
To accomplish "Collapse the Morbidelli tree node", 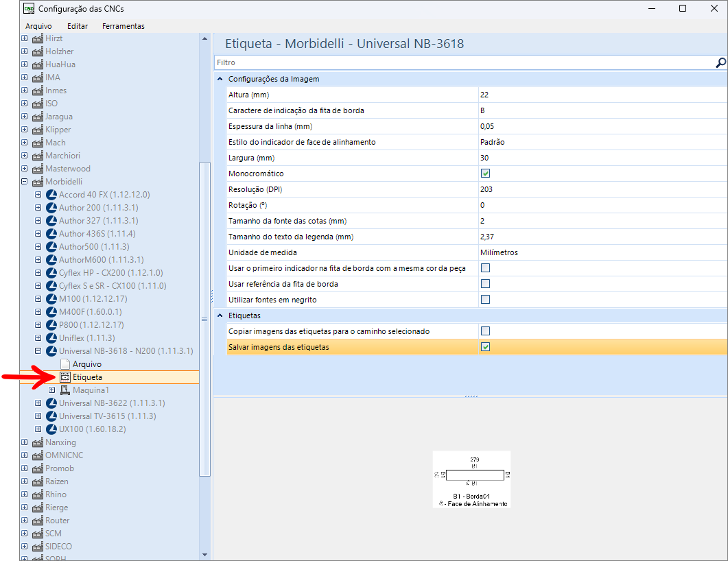I will (x=25, y=182).
